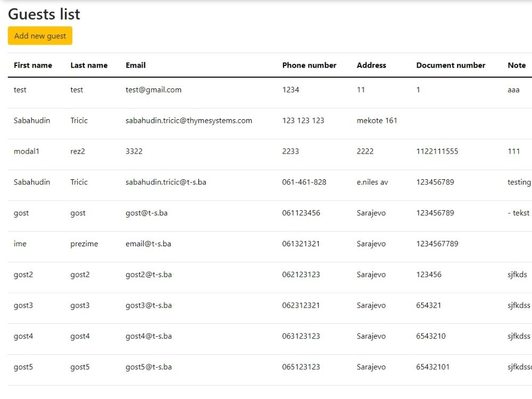Click the Note column header
This screenshot has height=399, width=532.
[517, 65]
